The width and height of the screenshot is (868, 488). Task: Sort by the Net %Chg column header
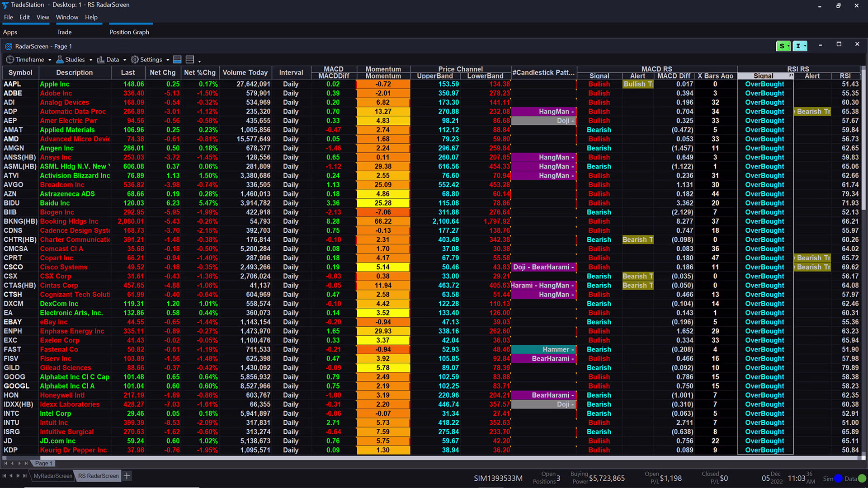click(x=199, y=72)
